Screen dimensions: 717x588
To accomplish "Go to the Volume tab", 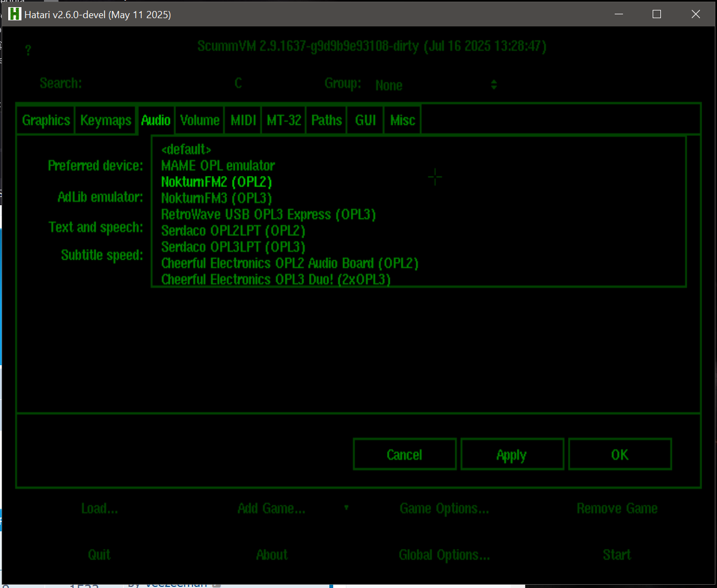I will point(200,120).
